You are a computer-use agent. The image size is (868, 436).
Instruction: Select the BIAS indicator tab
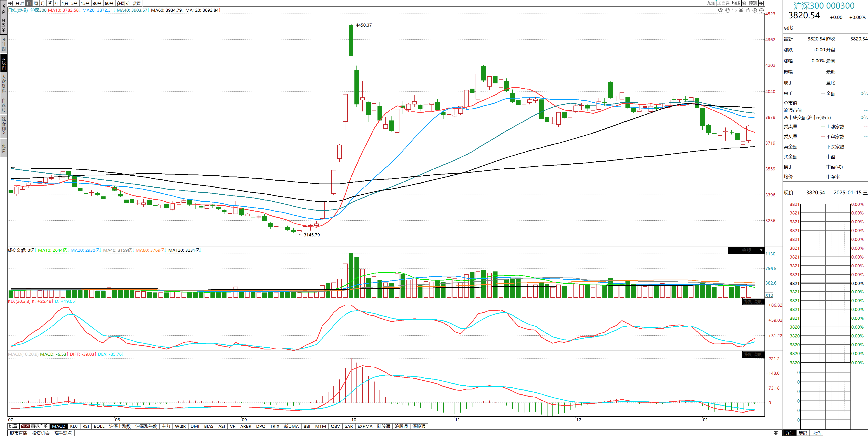pyautogui.click(x=209, y=426)
